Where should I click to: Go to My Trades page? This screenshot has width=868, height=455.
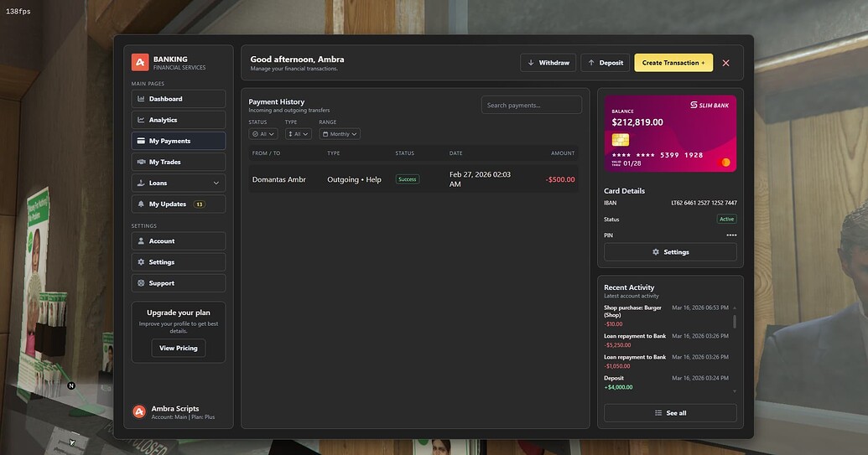[179, 162]
